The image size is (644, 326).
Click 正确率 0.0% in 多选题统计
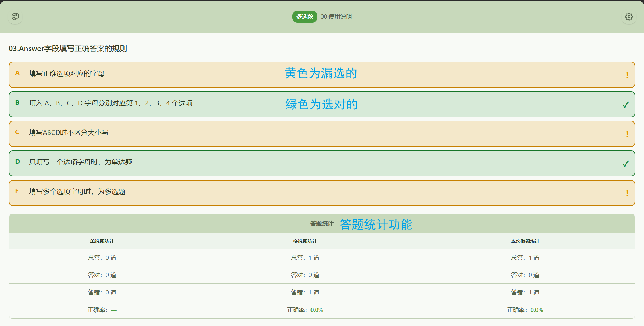coord(305,310)
